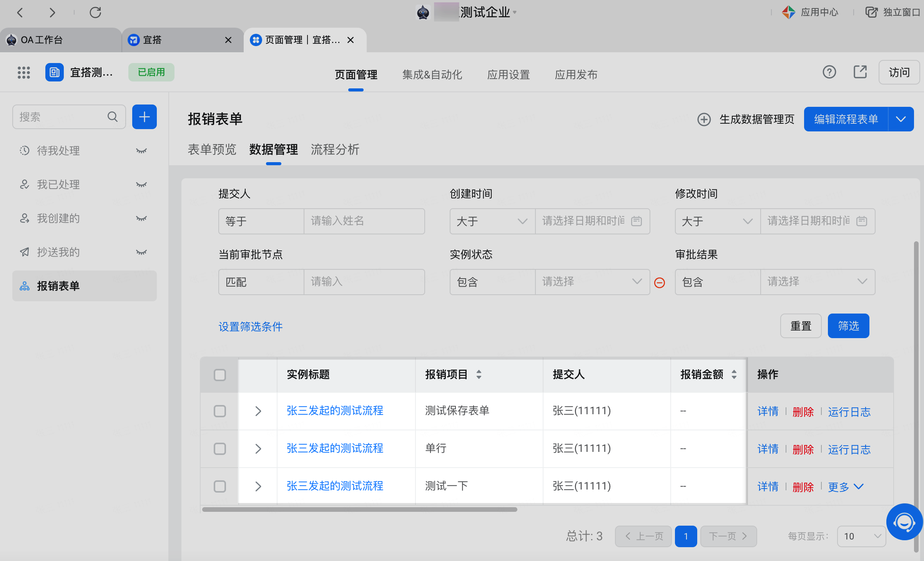Open 审批结果 请选择 dropdown
Screen dimensions: 924x561
[818, 282]
